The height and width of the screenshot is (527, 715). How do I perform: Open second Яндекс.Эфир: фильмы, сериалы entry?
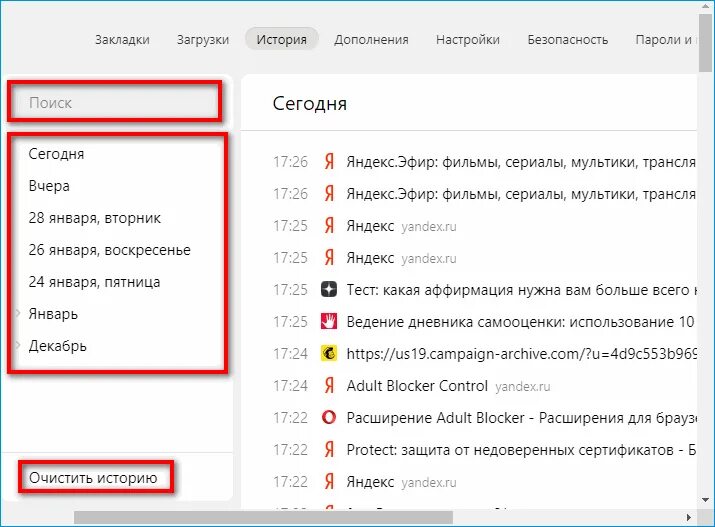tap(521, 194)
